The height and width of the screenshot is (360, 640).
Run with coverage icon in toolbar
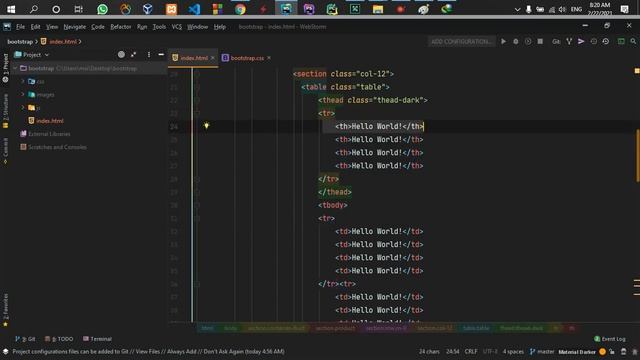[x=528, y=41]
